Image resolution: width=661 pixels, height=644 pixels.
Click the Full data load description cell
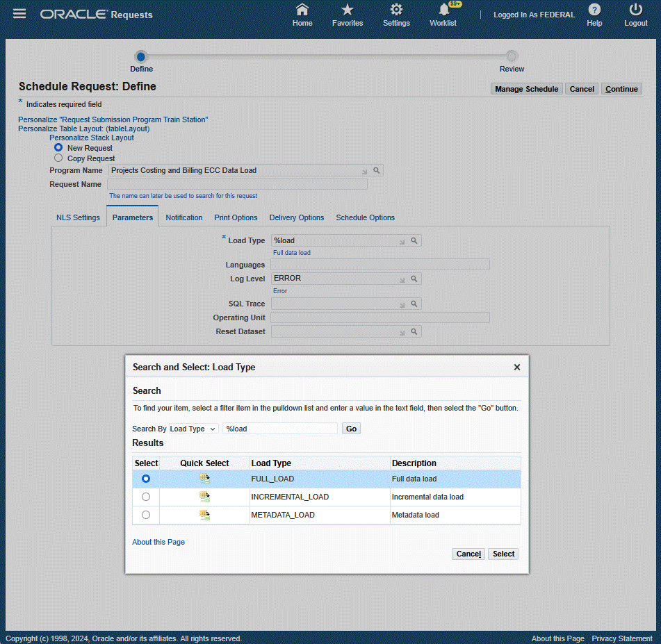pos(455,479)
